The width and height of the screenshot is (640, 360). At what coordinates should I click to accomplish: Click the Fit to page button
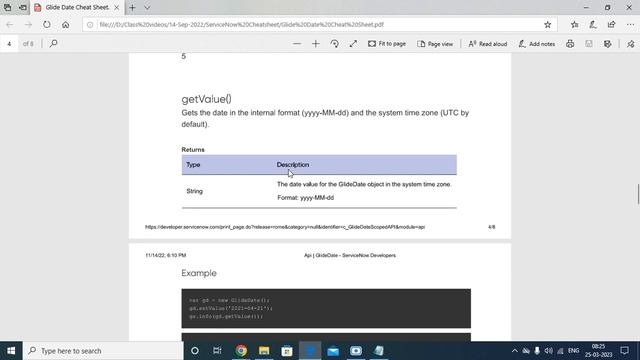[387, 44]
